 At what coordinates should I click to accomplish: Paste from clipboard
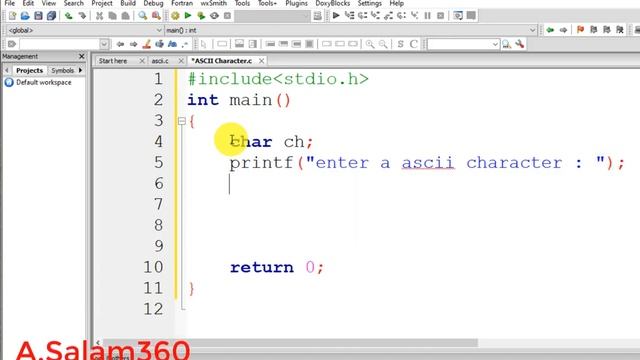(125, 16)
